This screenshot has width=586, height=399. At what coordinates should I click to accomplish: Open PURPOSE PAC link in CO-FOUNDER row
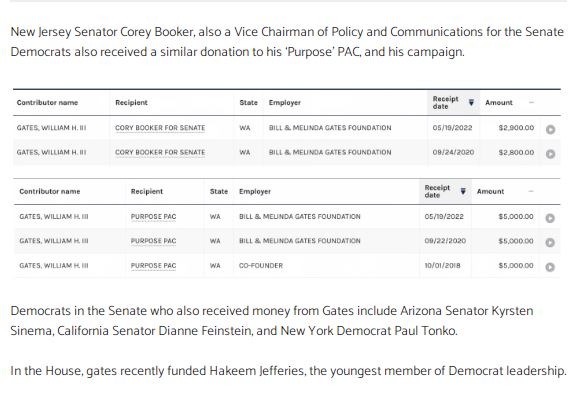click(x=153, y=266)
